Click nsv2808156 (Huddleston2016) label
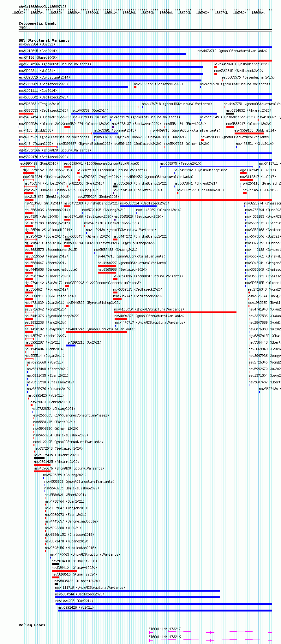Image resolution: width=281 pixels, height=644 pixels. coord(70,548)
